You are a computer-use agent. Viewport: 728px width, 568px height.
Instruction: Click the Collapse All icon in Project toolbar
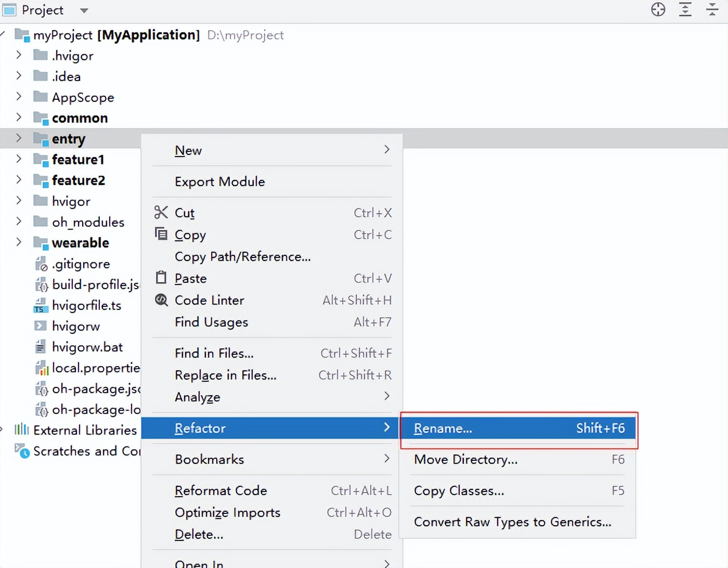pos(712,10)
